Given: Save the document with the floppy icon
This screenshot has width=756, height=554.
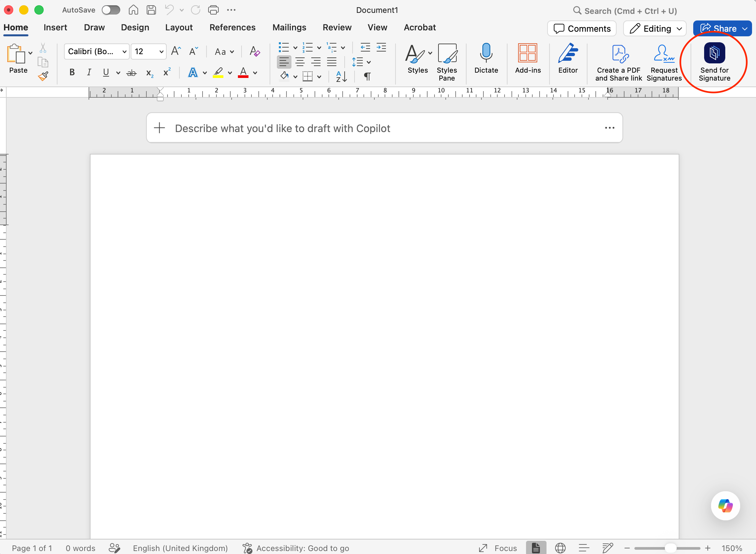Looking at the screenshot, I should (151, 10).
